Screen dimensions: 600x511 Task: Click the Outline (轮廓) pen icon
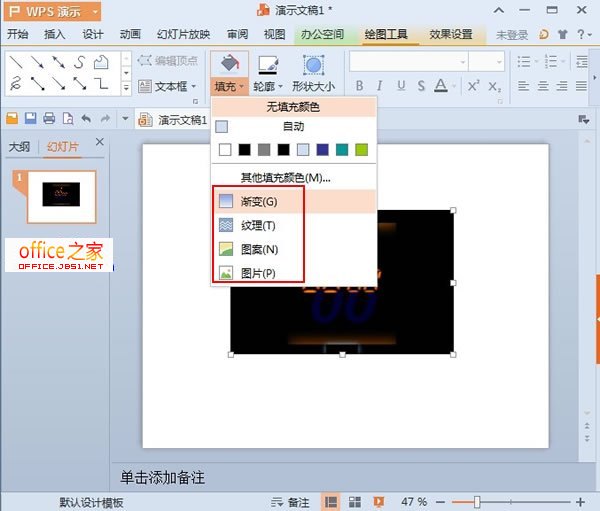267,64
